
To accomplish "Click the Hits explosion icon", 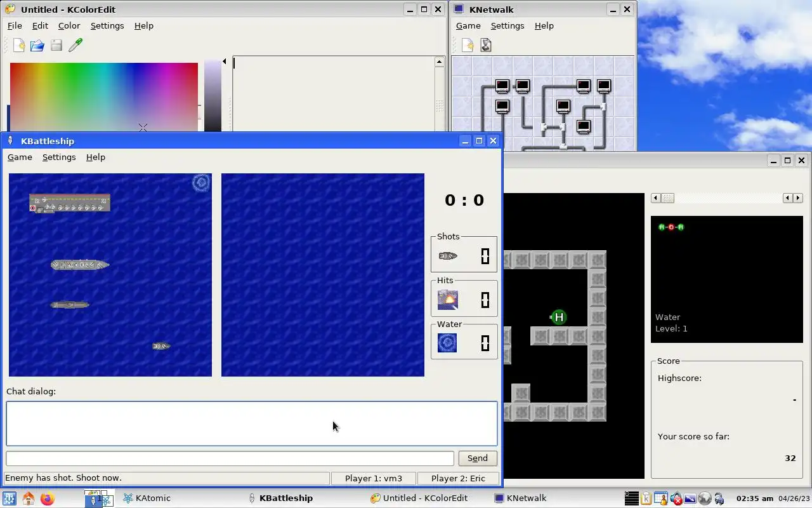I will [x=447, y=300].
